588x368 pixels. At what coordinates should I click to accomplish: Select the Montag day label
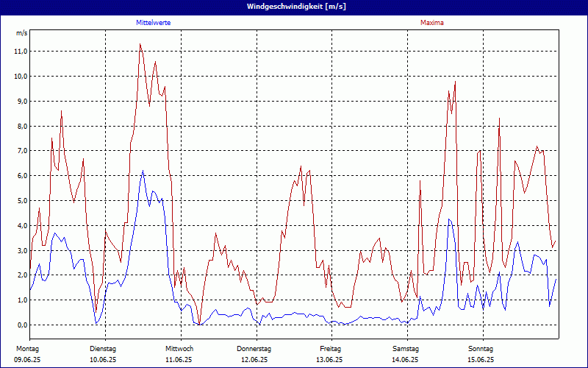click(27, 349)
